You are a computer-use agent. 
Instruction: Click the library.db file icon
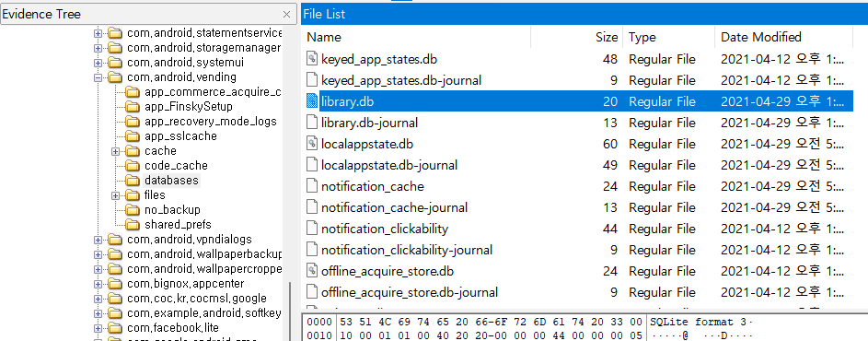(312, 101)
